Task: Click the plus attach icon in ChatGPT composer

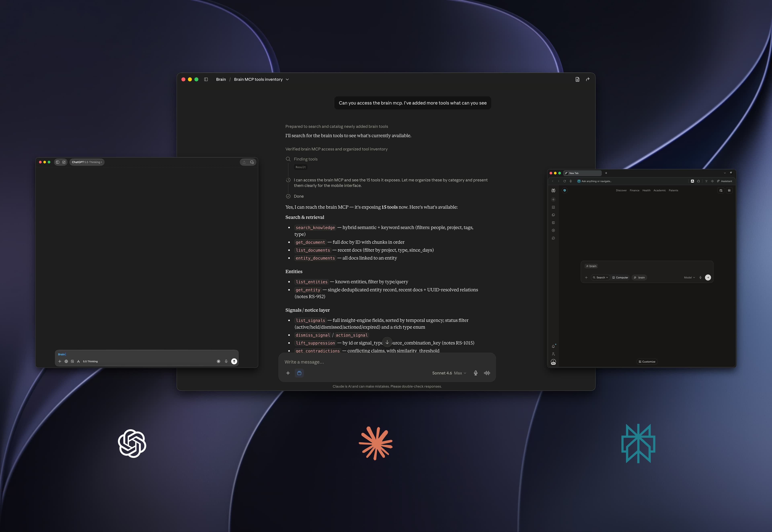Action: pyautogui.click(x=60, y=361)
